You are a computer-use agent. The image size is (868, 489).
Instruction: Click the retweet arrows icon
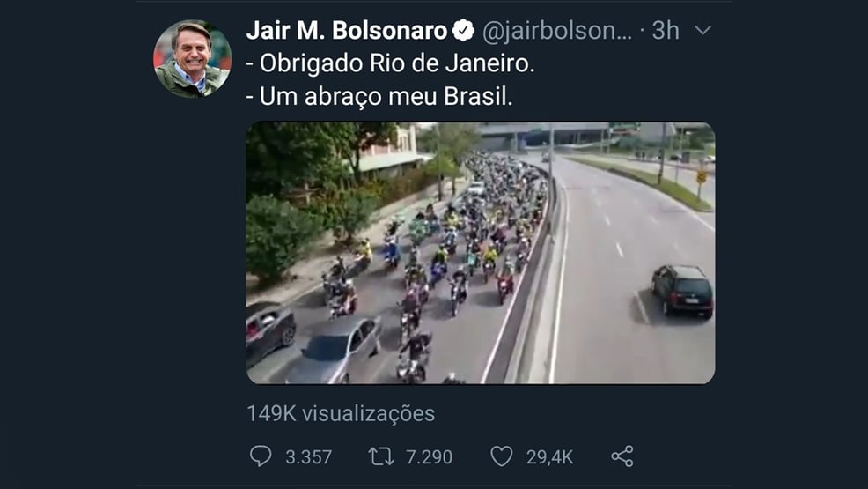(x=381, y=456)
